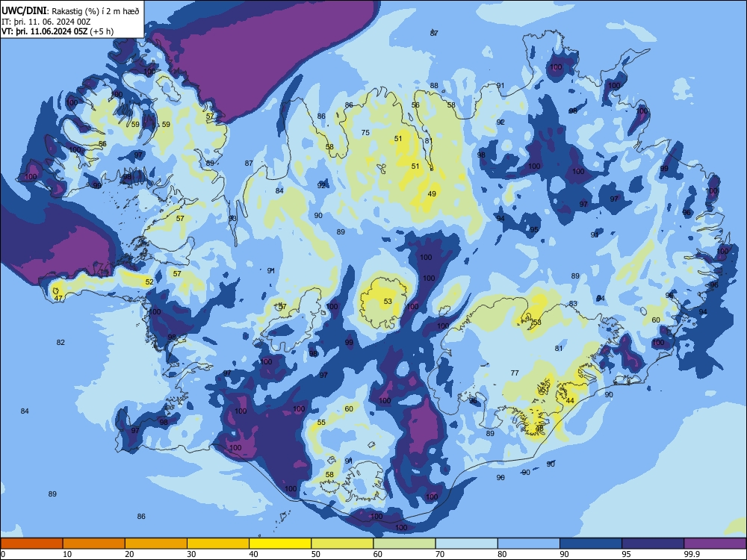Click the humidity value 55 on the map
747x560 pixels.
coord(321,423)
